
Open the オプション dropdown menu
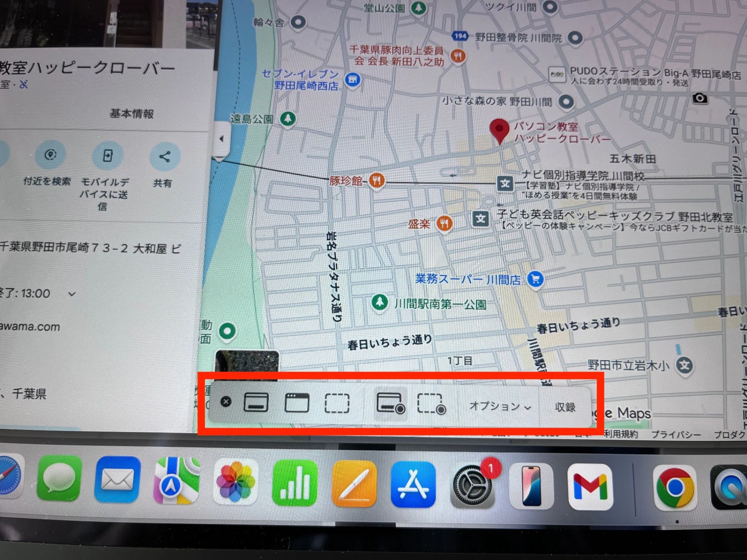(500, 406)
